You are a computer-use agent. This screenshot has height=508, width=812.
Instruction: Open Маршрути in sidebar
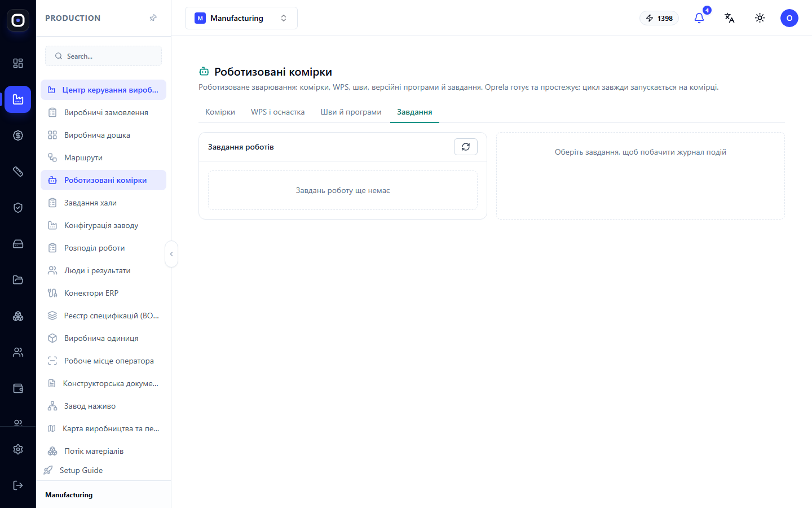pyautogui.click(x=103, y=157)
